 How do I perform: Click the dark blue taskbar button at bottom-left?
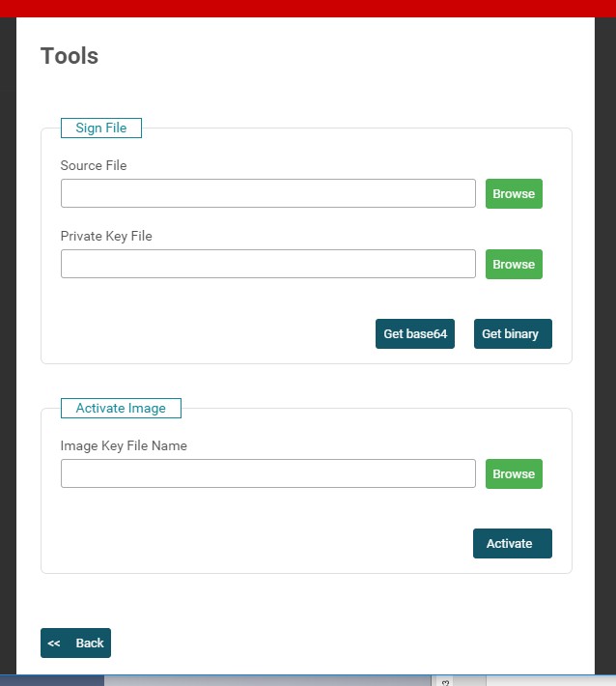52,680
